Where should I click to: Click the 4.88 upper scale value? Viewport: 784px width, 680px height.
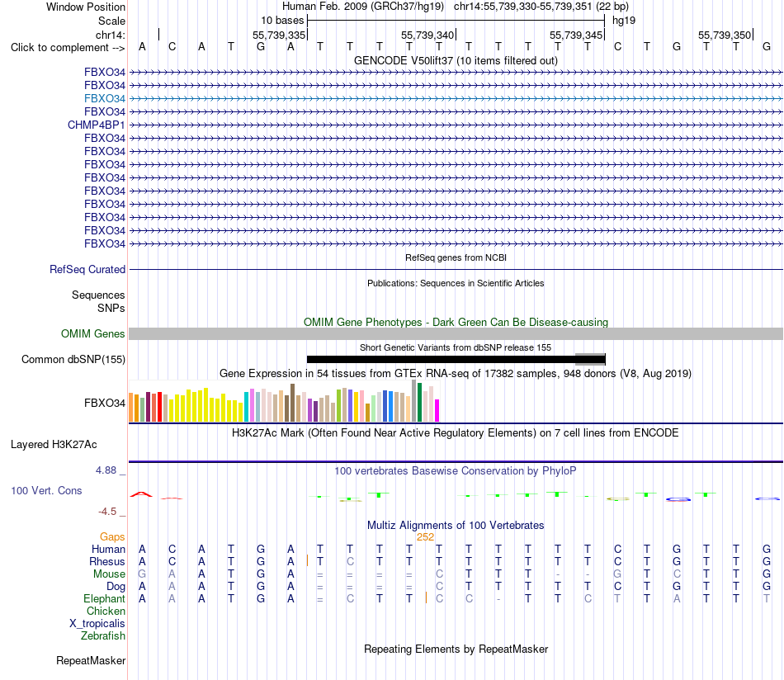(106, 470)
